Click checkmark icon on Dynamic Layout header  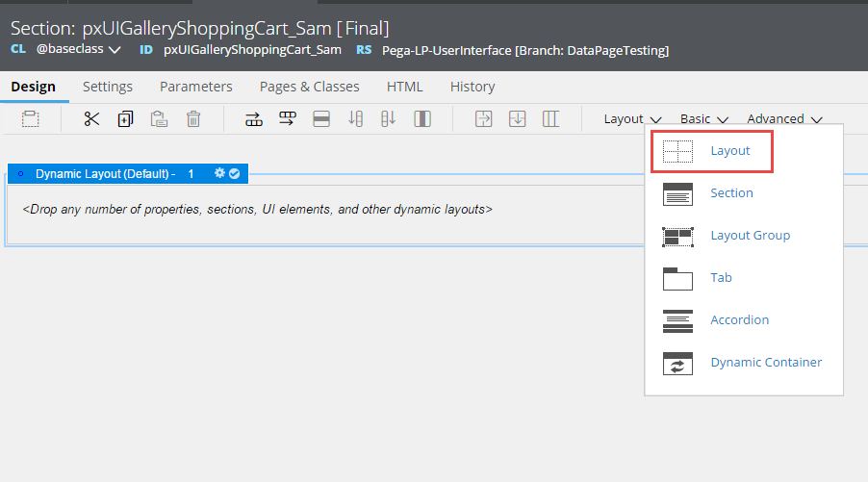[234, 173]
